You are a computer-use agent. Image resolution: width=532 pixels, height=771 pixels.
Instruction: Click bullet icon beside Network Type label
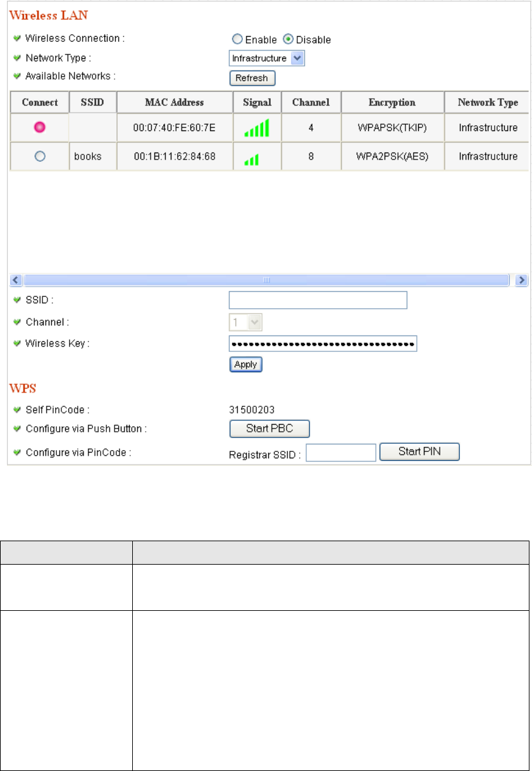(x=17, y=58)
